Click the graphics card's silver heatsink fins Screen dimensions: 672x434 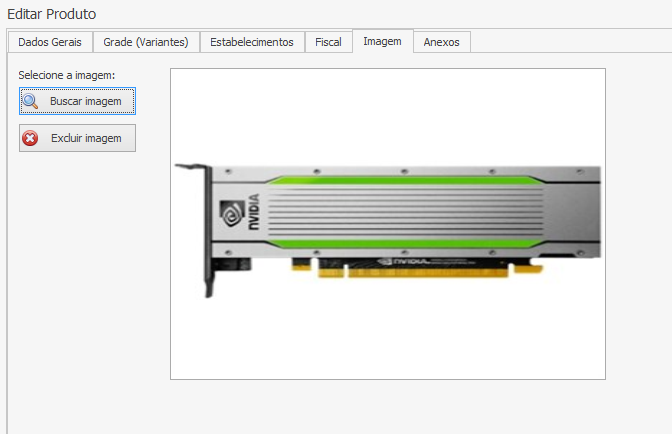[x=400, y=213]
